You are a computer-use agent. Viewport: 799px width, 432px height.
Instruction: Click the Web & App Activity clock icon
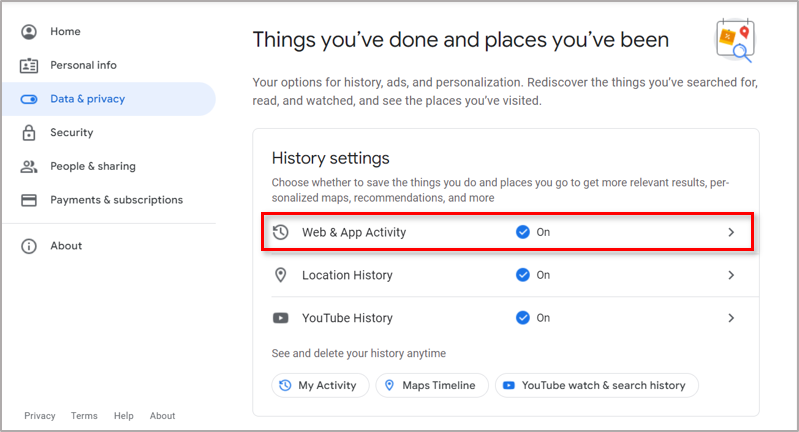[x=281, y=232]
